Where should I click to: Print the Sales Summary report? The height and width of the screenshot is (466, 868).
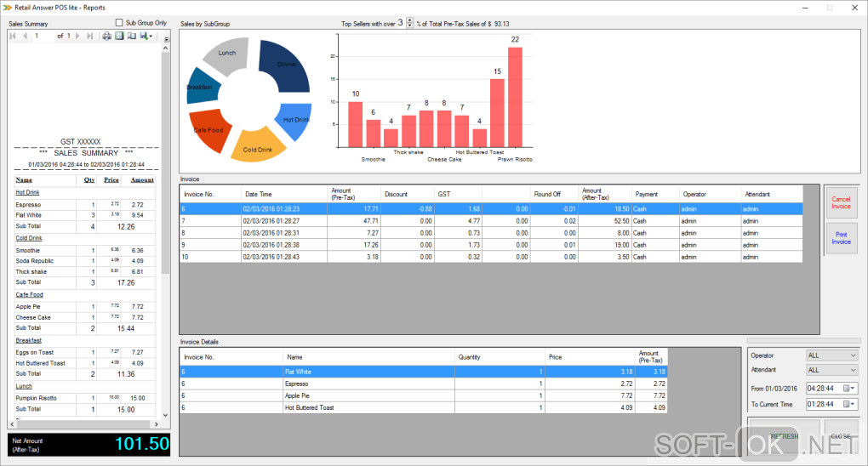(x=107, y=36)
